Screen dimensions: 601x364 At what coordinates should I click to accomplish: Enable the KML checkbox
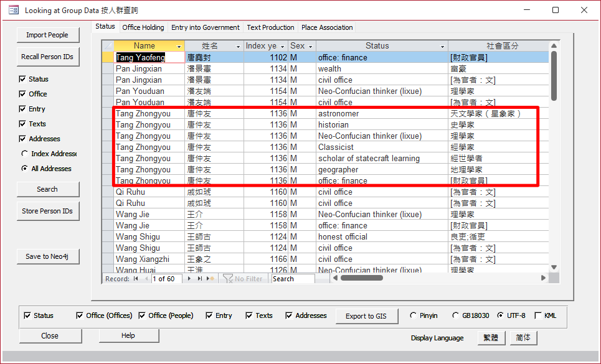[538, 315]
